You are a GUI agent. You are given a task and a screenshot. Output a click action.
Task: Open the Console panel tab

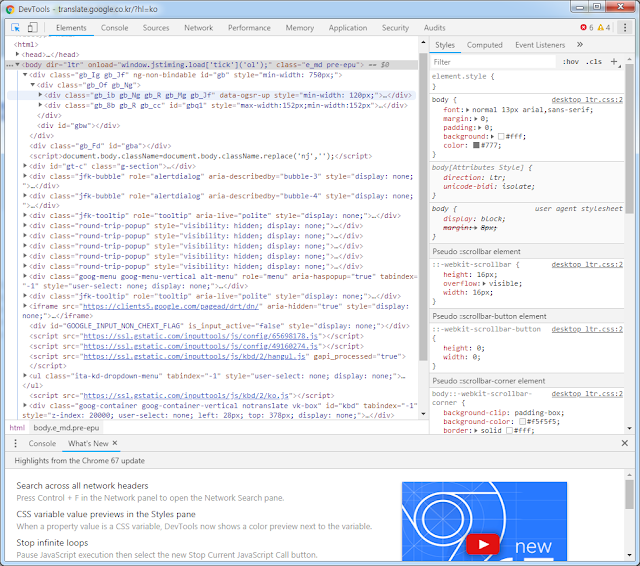point(114,28)
